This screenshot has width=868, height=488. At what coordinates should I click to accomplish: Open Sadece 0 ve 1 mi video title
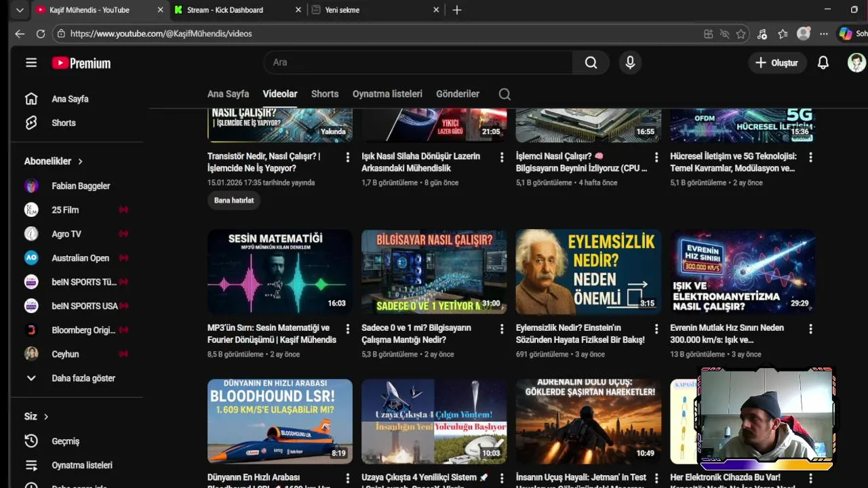416,333
